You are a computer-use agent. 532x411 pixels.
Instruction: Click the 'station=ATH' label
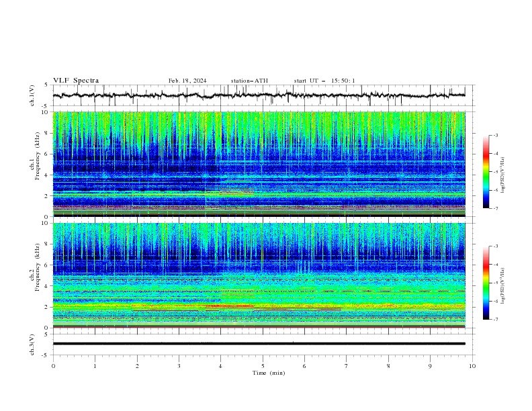(249, 81)
